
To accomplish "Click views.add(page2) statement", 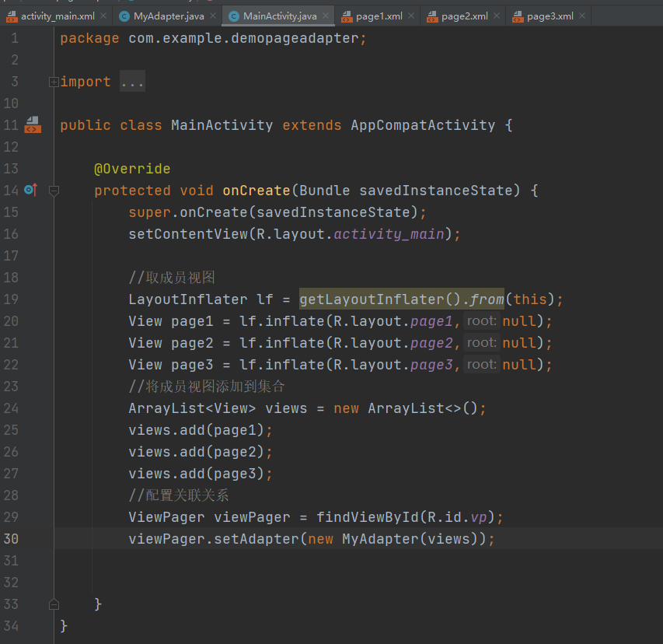I will click(201, 452).
